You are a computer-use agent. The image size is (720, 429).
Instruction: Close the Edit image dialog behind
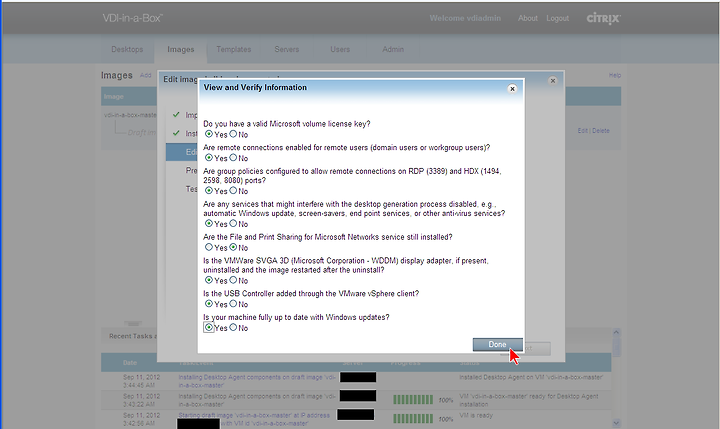click(x=553, y=80)
